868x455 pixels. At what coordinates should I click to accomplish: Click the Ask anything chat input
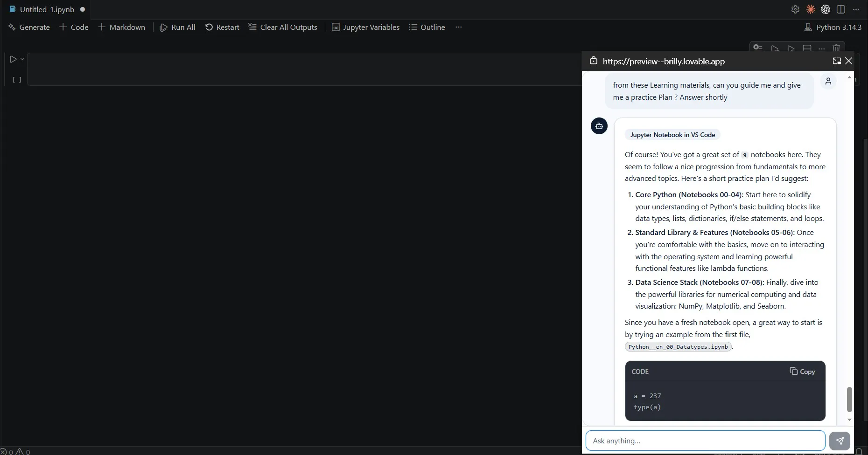click(706, 441)
